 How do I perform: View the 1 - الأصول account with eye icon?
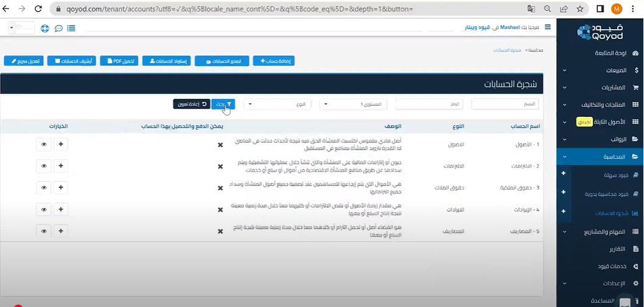click(44, 144)
